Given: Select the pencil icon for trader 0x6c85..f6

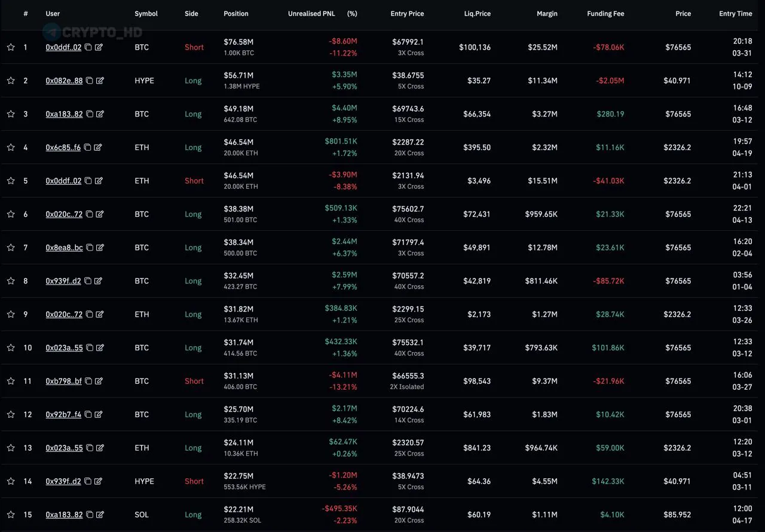Looking at the screenshot, I should pos(100,147).
